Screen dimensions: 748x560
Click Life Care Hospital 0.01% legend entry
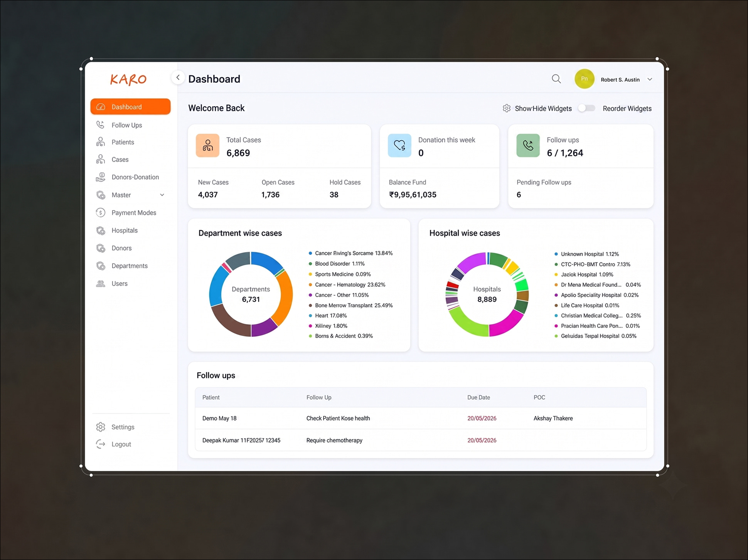pos(587,305)
